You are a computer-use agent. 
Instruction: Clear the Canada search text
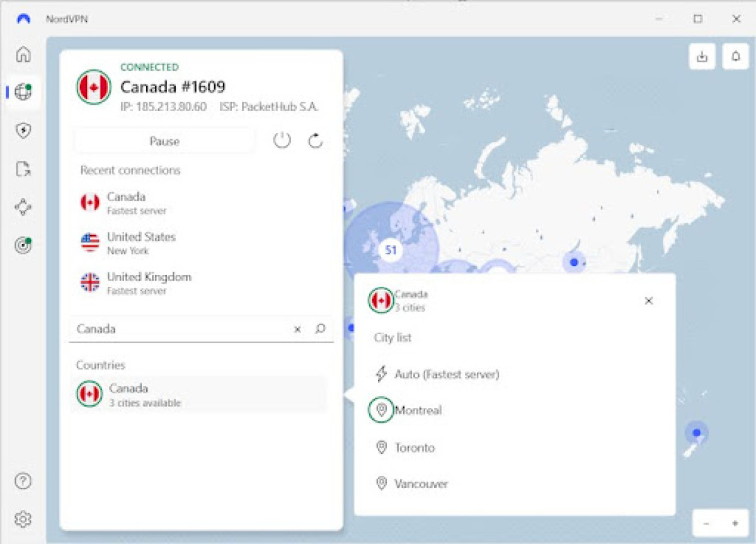click(x=297, y=329)
